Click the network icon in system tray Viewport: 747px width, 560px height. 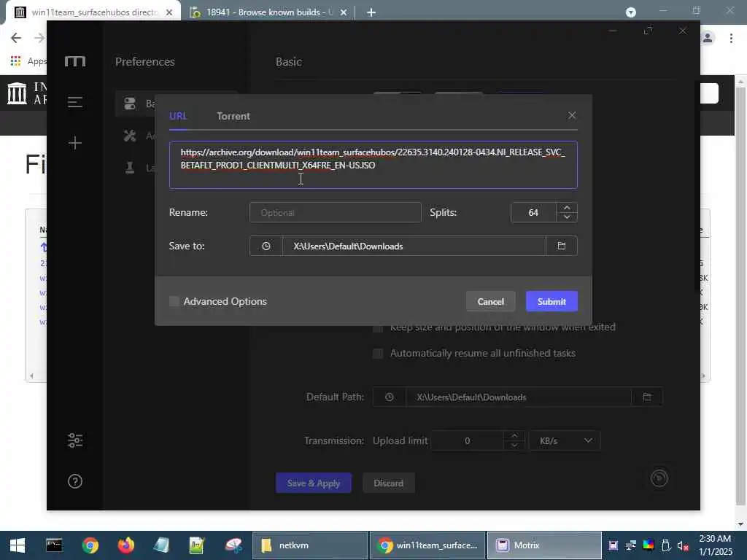pyautogui.click(x=631, y=545)
